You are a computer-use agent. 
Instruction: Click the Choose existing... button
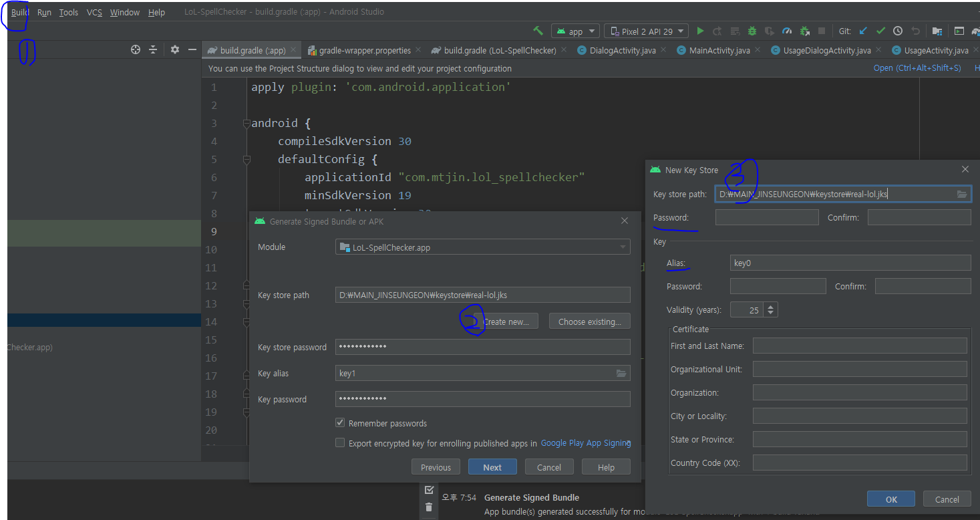(589, 321)
